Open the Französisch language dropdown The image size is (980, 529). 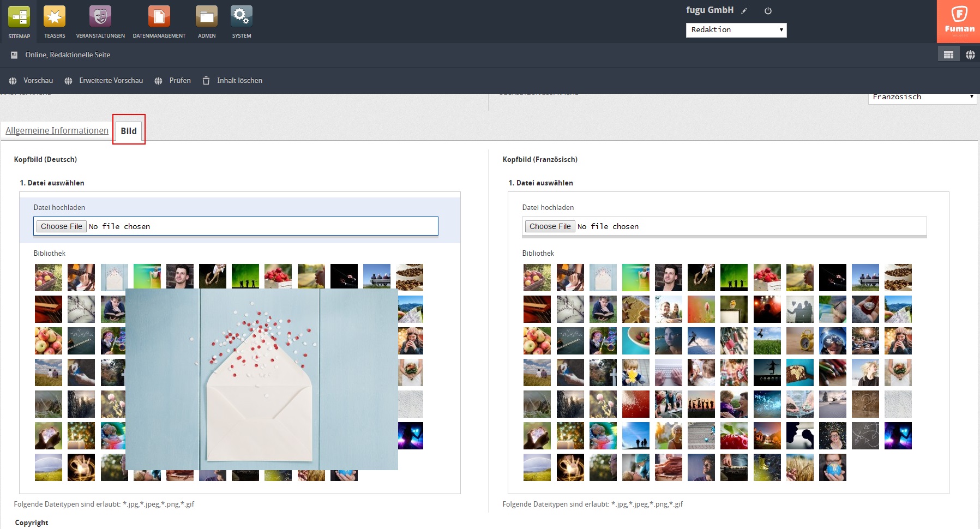[x=922, y=98]
